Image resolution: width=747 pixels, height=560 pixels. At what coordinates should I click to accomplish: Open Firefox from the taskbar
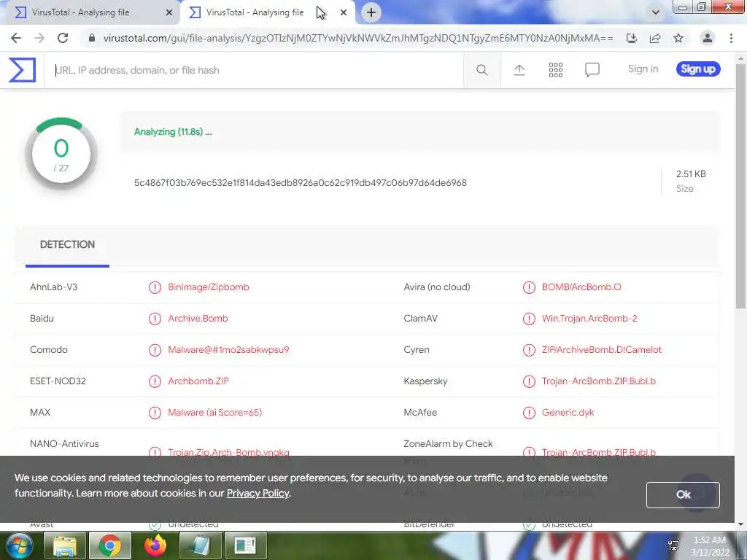[155, 545]
